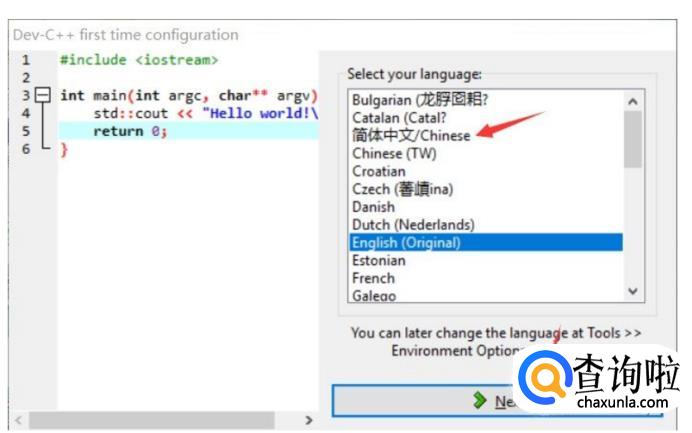Click the code preview right scroll arrow

tap(309, 420)
